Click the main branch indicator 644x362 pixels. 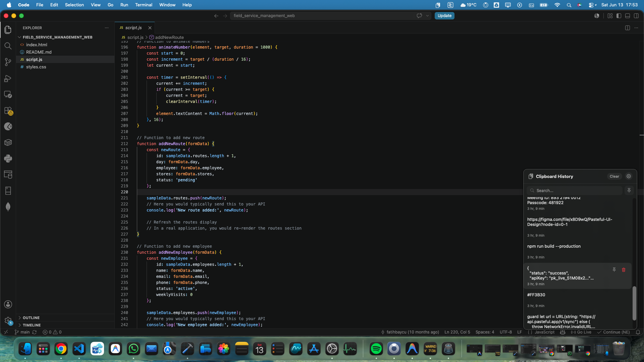coord(22,332)
